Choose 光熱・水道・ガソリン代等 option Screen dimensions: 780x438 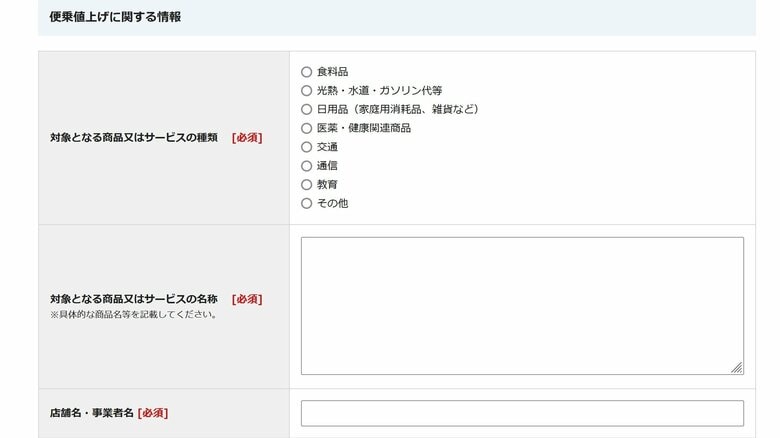tap(306, 91)
